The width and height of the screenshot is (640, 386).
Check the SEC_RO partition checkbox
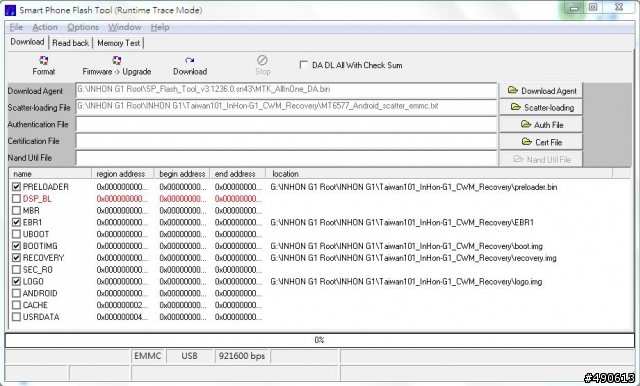click(16, 270)
